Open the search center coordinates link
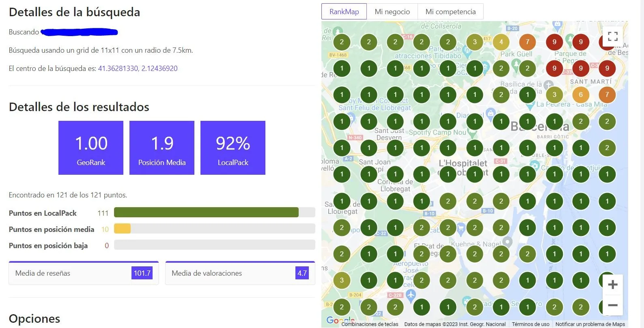The height and width of the screenshot is (328, 644). coord(138,68)
